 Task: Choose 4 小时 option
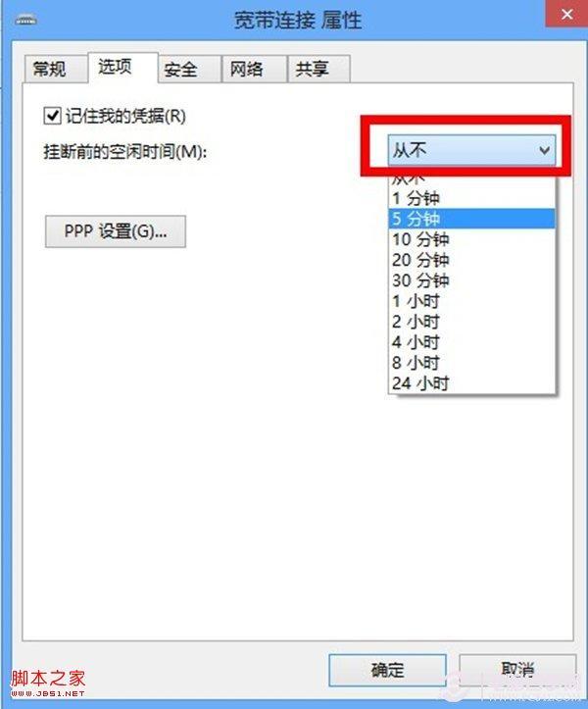(x=471, y=342)
